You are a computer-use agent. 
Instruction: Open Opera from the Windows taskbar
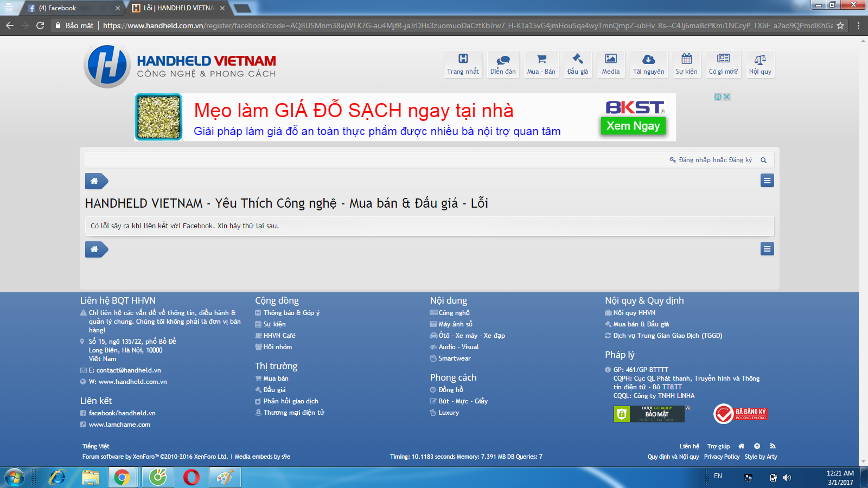point(191,477)
